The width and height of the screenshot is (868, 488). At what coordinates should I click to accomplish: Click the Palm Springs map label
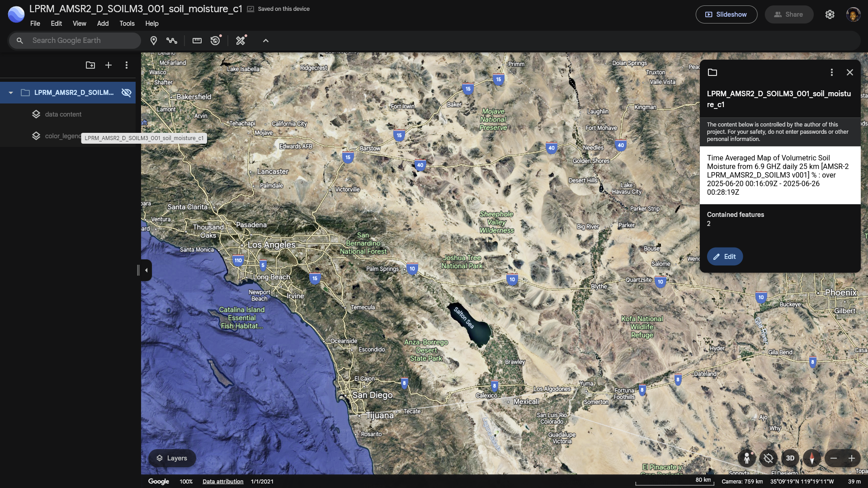[x=382, y=269]
